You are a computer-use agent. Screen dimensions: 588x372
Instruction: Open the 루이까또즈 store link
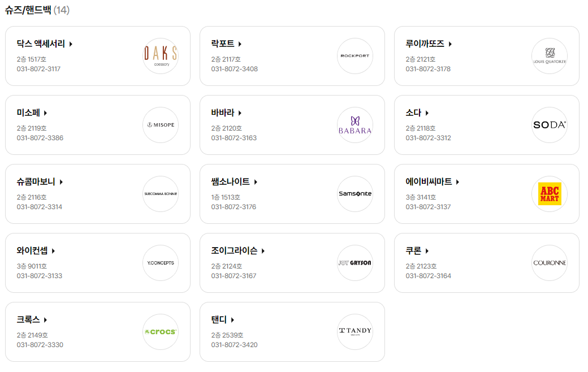[429, 44]
